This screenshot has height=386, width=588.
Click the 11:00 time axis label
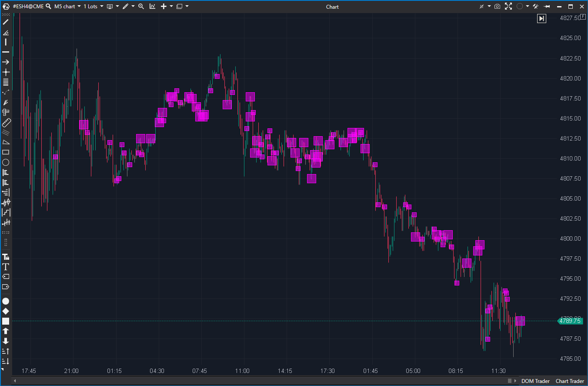pos(242,371)
